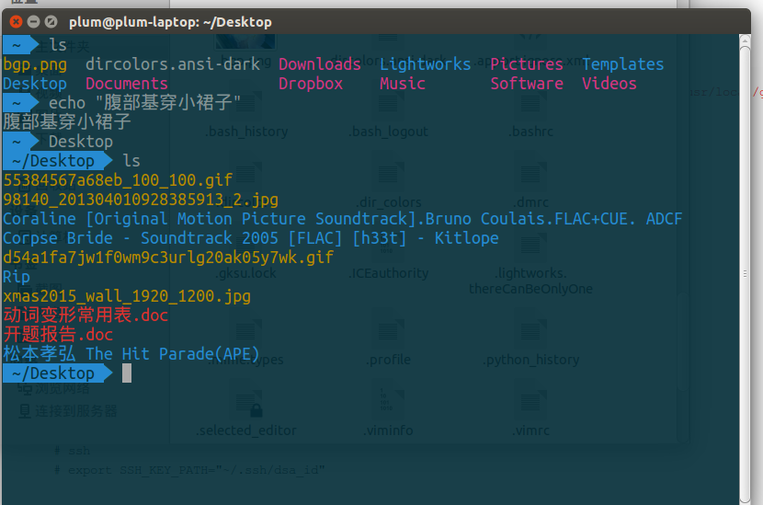Click the scrollbar up arrow in the terminal

(745, 41)
